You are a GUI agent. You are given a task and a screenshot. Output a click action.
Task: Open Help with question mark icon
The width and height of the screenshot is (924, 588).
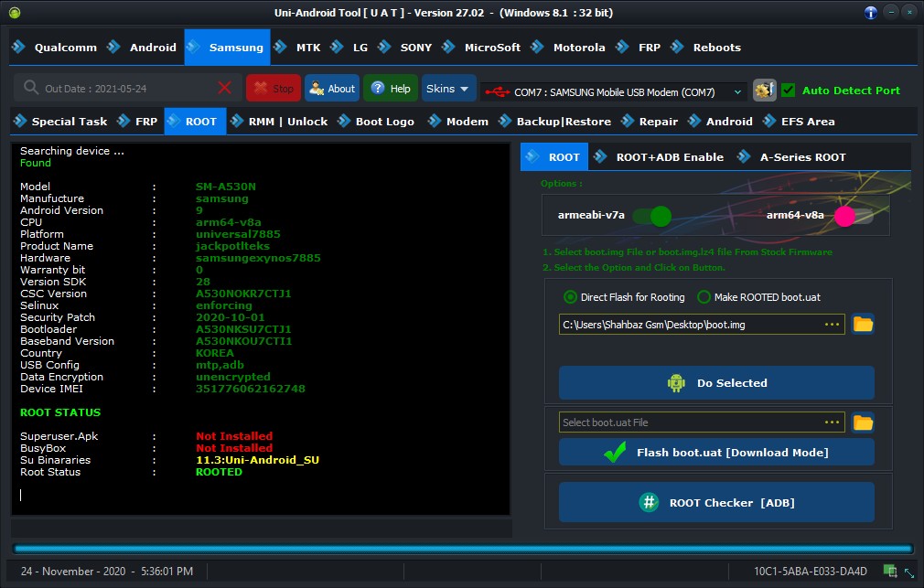(390, 89)
